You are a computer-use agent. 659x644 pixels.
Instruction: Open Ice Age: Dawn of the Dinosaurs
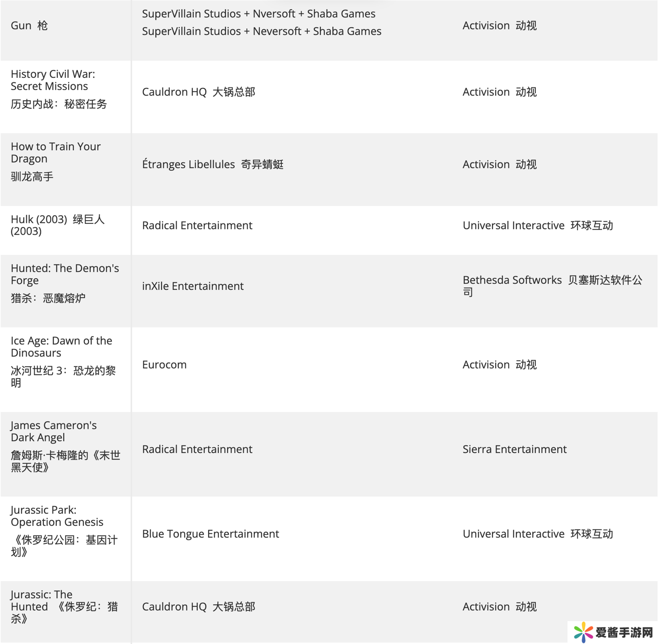[x=61, y=346]
